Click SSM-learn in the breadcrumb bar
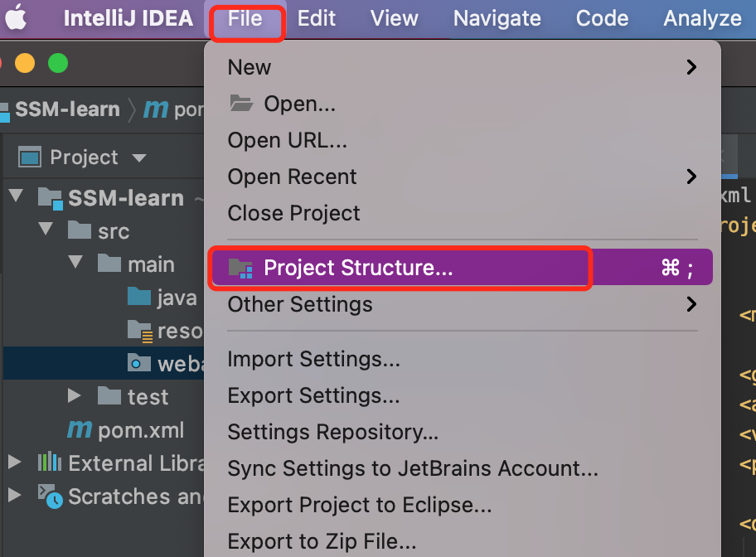756x557 pixels. tap(67, 109)
